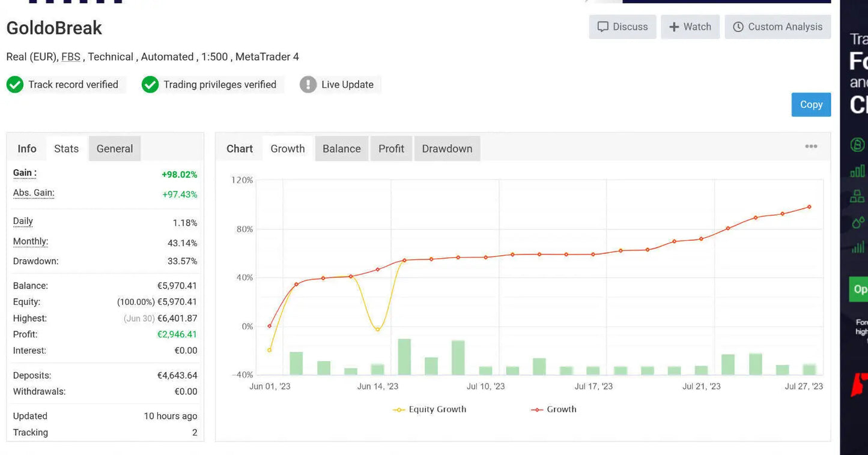Click the blue Copy button

coord(811,104)
